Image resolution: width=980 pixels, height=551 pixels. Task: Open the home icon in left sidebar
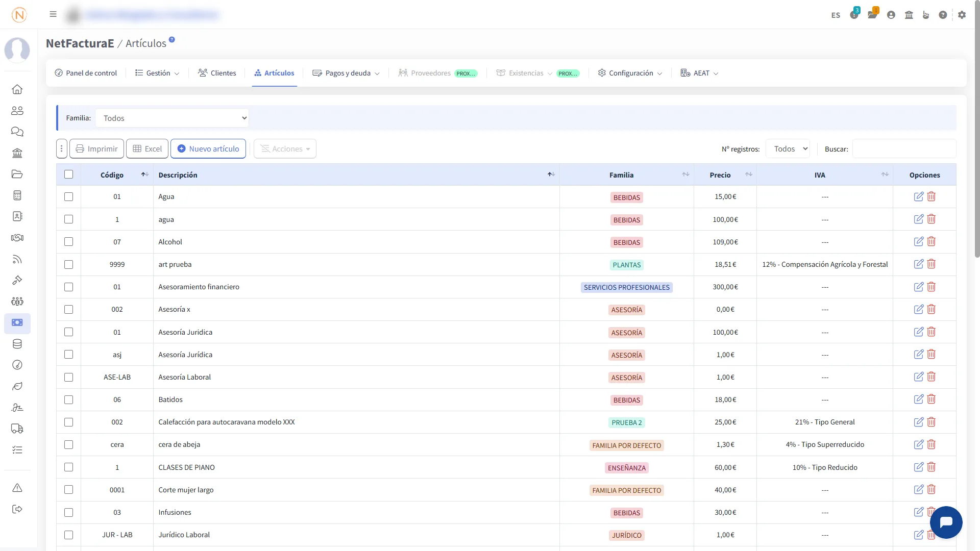coord(17,89)
